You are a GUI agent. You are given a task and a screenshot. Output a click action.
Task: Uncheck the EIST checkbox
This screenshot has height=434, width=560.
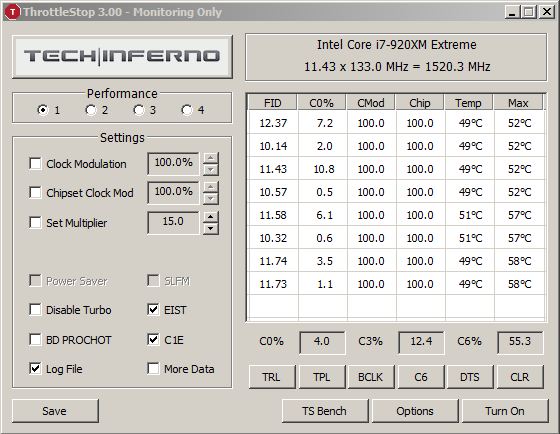[x=153, y=309]
